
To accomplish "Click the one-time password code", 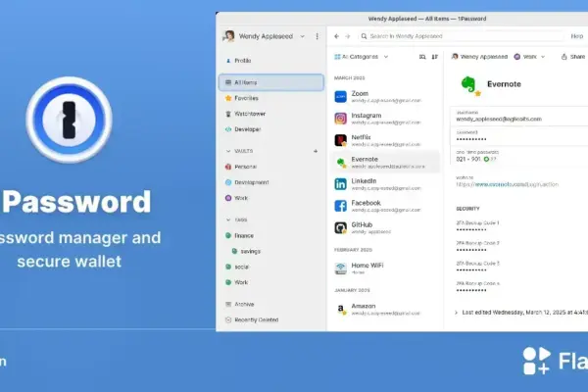I will pos(468,159).
